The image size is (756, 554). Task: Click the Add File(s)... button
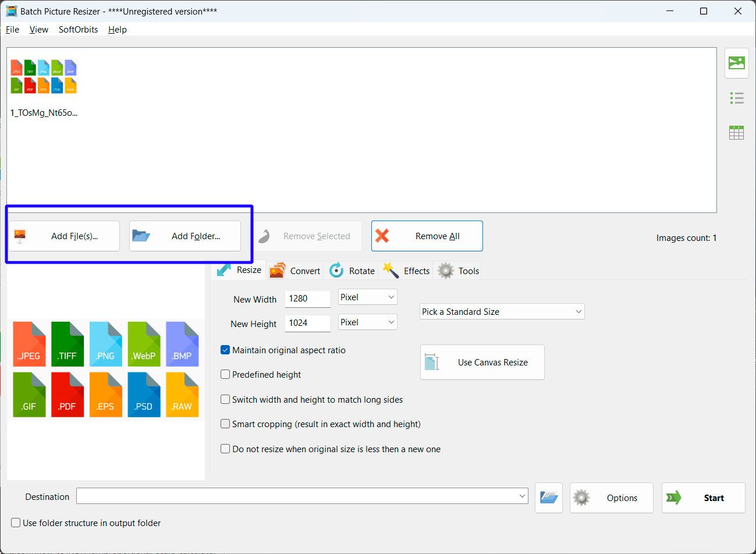point(64,236)
